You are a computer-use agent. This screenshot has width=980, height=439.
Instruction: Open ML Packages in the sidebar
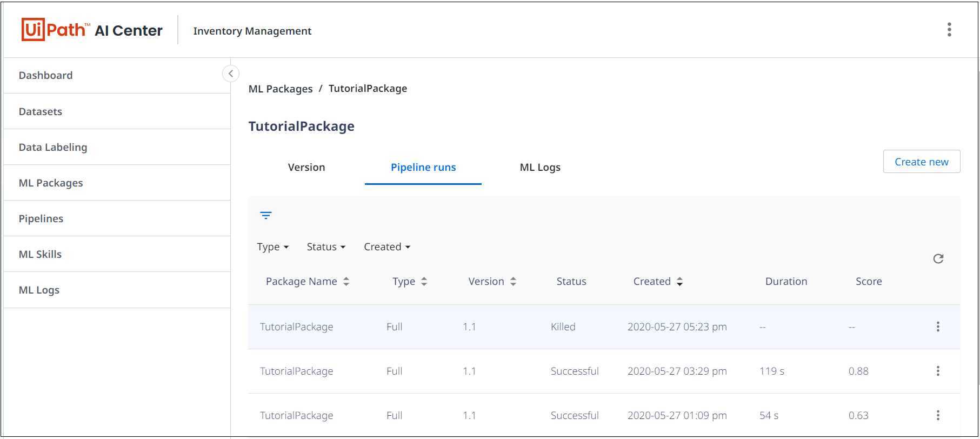point(117,183)
